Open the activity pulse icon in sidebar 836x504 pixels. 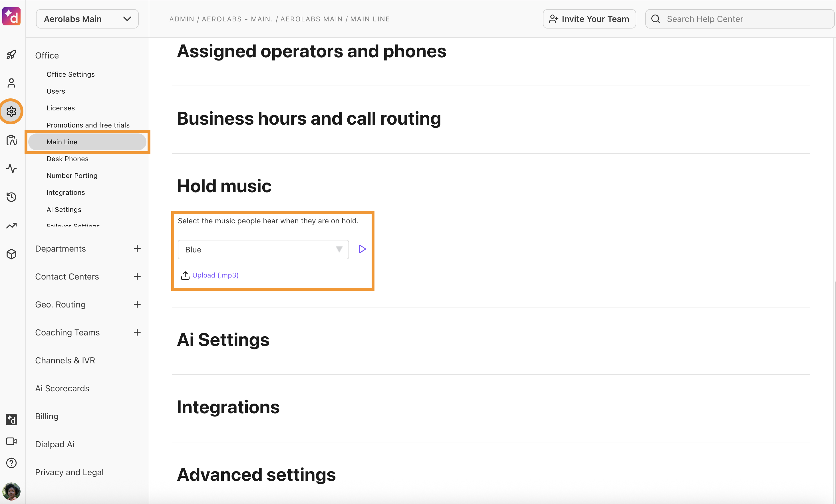pyautogui.click(x=11, y=169)
